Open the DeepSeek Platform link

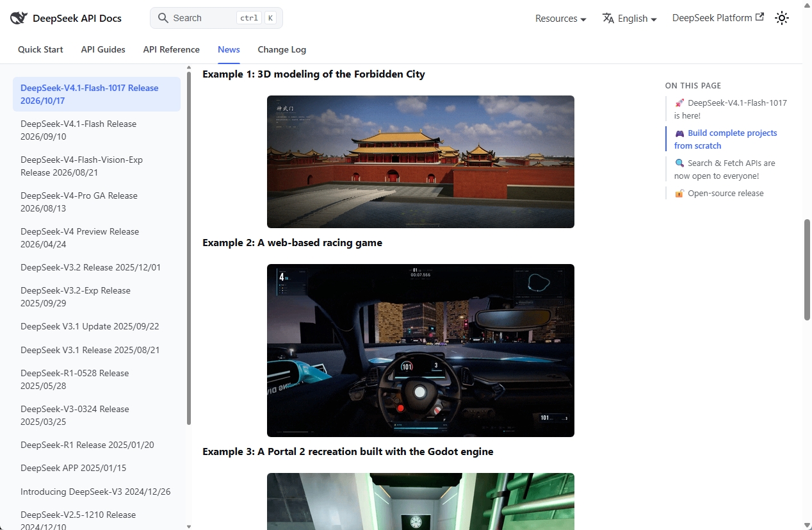click(x=718, y=18)
